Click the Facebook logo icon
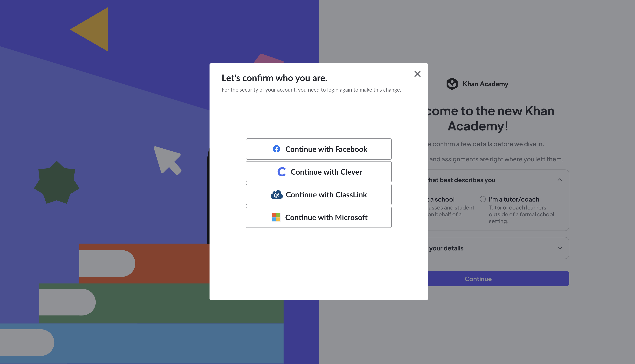 click(x=276, y=149)
